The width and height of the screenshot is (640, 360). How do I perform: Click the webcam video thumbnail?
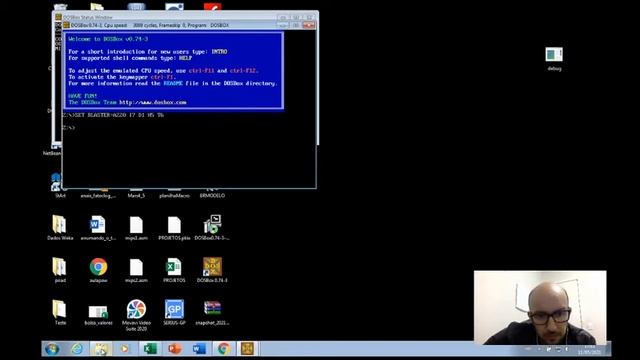point(540,308)
